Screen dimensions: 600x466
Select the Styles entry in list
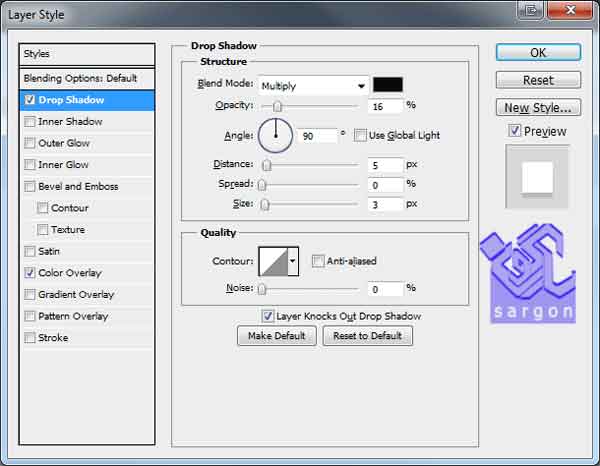tap(87, 54)
